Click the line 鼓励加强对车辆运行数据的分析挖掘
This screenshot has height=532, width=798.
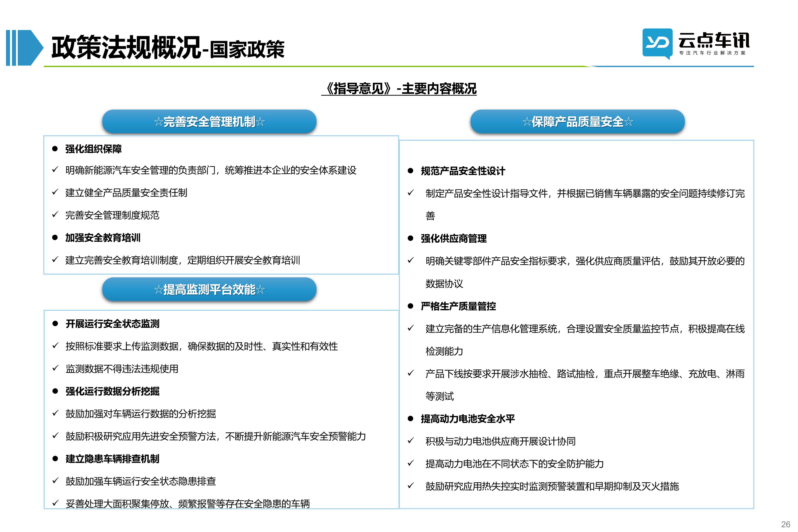[x=141, y=414]
